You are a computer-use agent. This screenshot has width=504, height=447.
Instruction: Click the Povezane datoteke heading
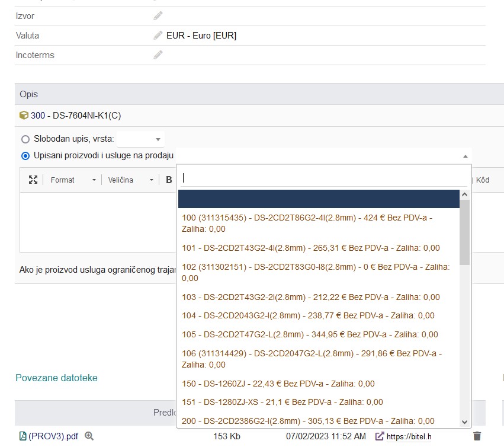pos(56,378)
